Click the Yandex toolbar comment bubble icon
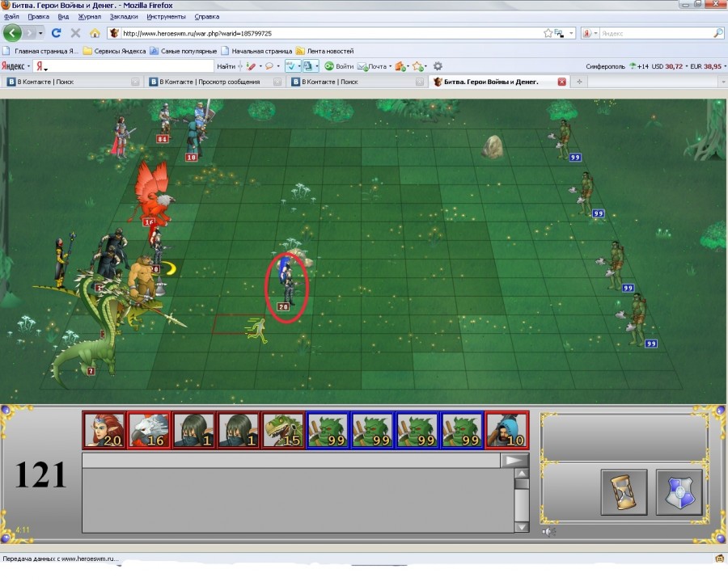Image resolution: width=728 pixels, height=582 pixels. (269, 66)
